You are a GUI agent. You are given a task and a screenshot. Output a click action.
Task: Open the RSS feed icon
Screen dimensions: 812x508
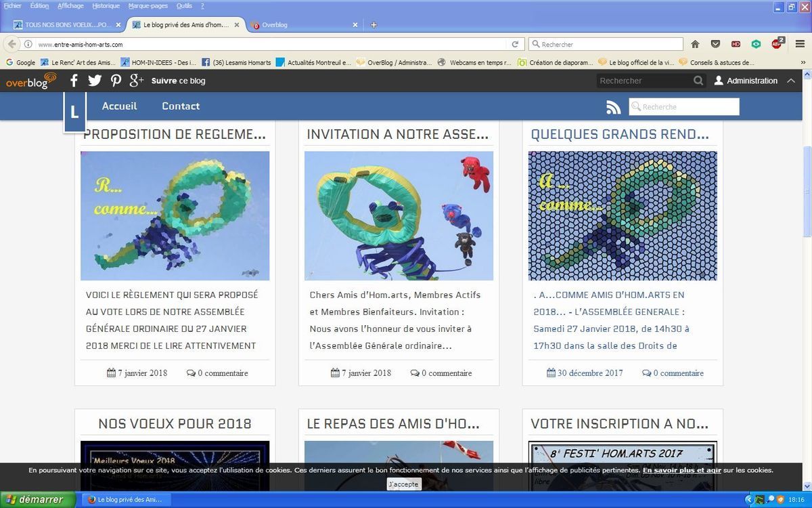click(613, 107)
